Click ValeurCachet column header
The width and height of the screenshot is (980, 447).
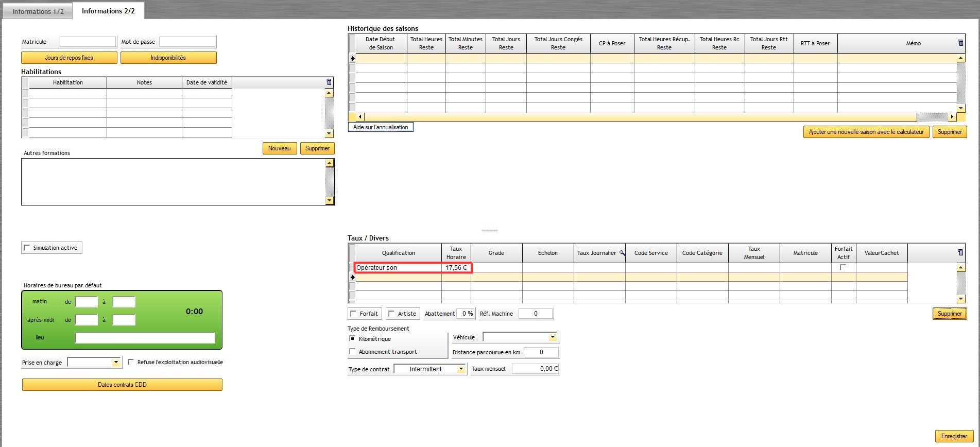pos(882,253)
